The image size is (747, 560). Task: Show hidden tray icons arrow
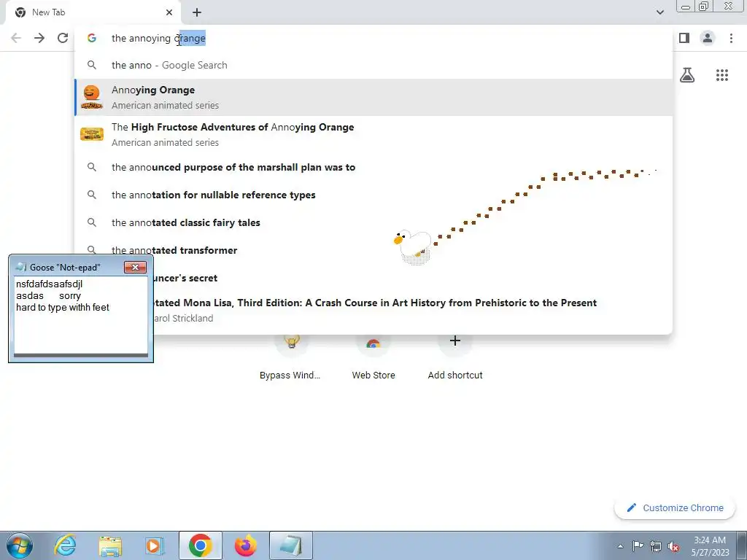[x=620, y=546]
